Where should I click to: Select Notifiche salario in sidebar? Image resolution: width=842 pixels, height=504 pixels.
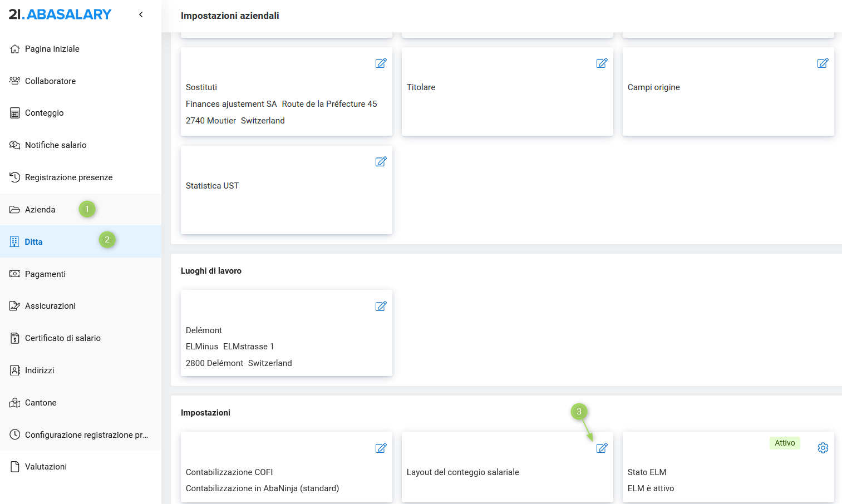pyautogui.click(x=56, y=145)
